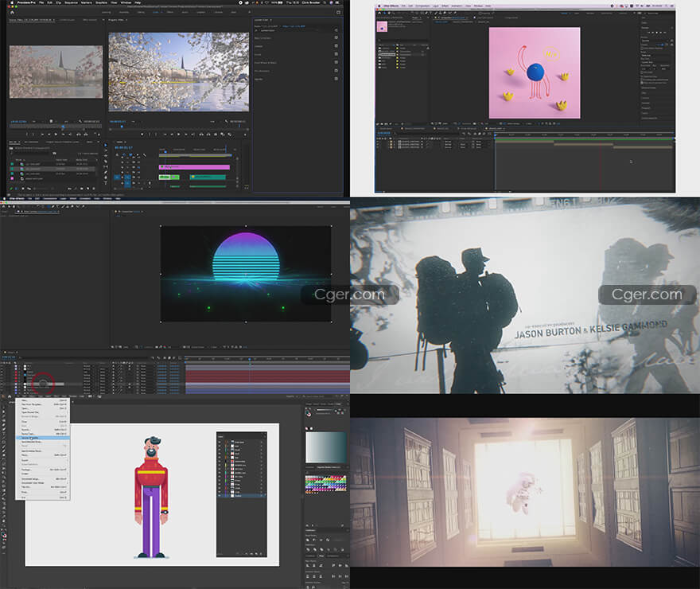Select the Selection tool in pink-comp After Effects toolbar
Image resolution: width=700 pixels, height=589 pixels.
pos(386,13)
